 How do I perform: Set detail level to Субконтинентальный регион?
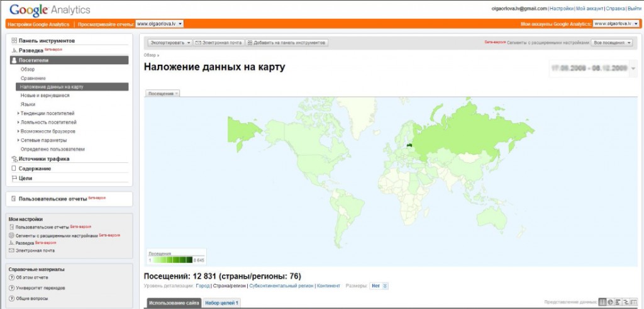point(281,286)
